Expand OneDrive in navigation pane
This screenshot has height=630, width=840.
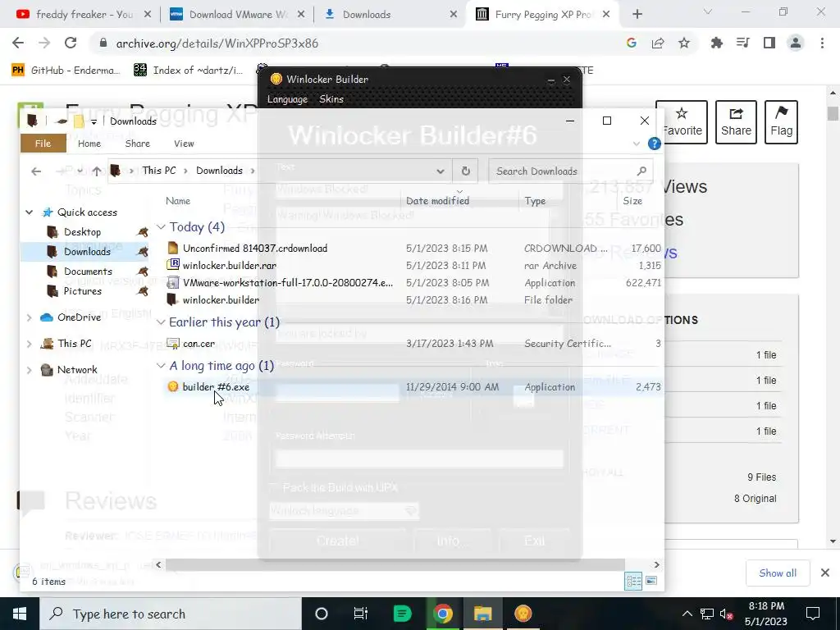[x=29, y=317]
